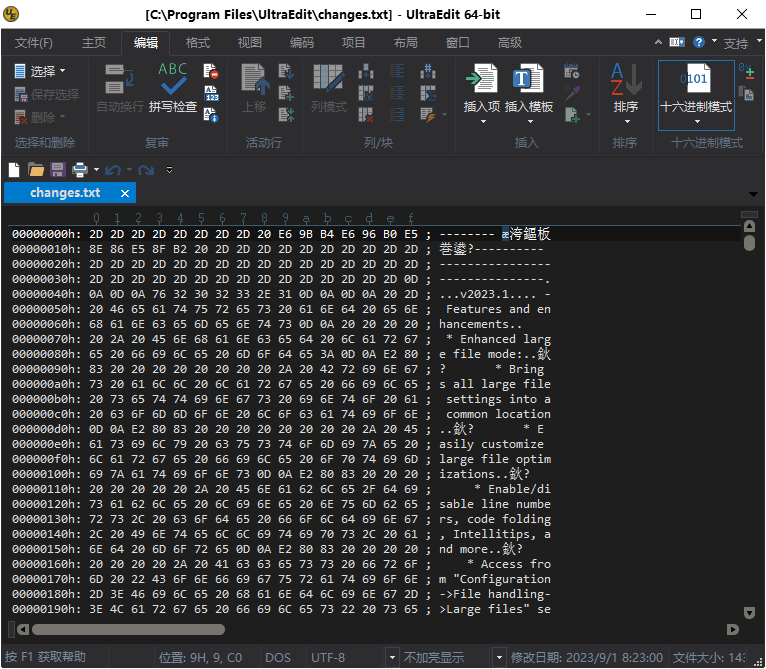766x669 pixels.
Task: Expand the 插入项 dropdown arrow
Action: [483, 121]
